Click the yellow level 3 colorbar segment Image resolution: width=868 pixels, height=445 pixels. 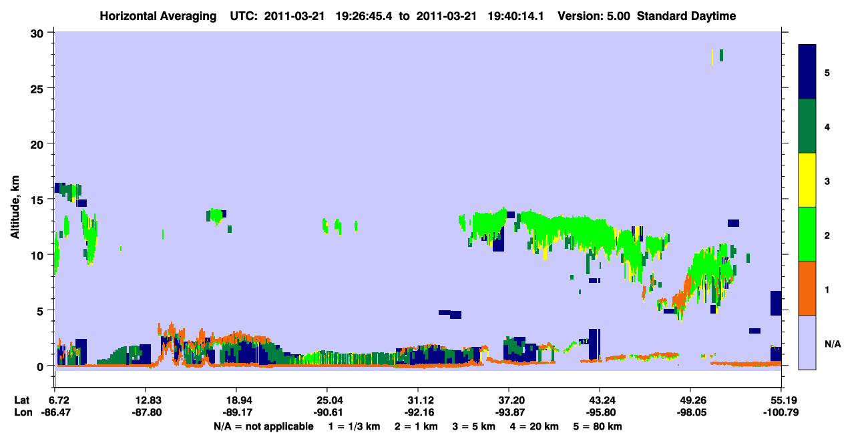coord(807,180)
